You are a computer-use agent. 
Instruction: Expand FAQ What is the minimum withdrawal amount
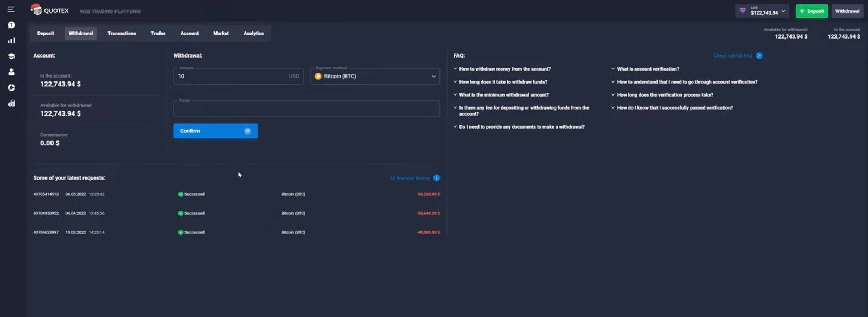(501, 95)
